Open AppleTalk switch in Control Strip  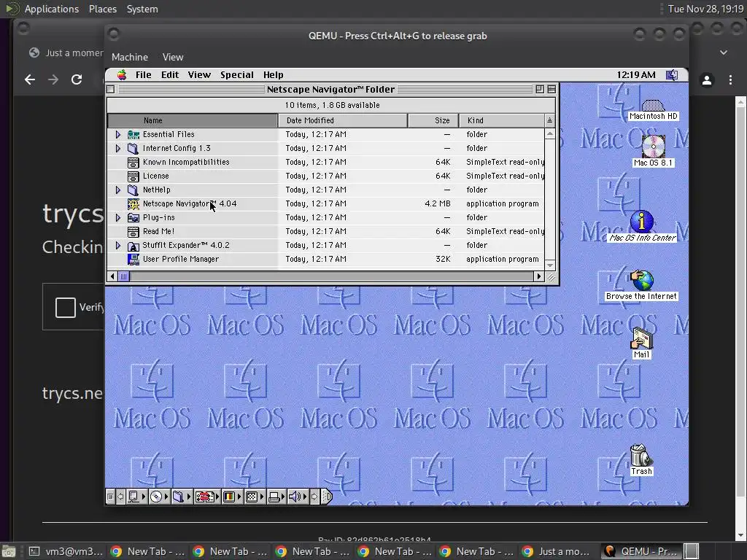point(136,497)
